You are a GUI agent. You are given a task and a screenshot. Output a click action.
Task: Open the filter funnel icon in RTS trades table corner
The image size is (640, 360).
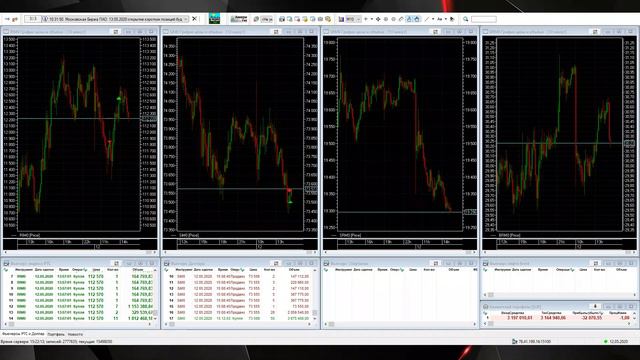point(6,270)
